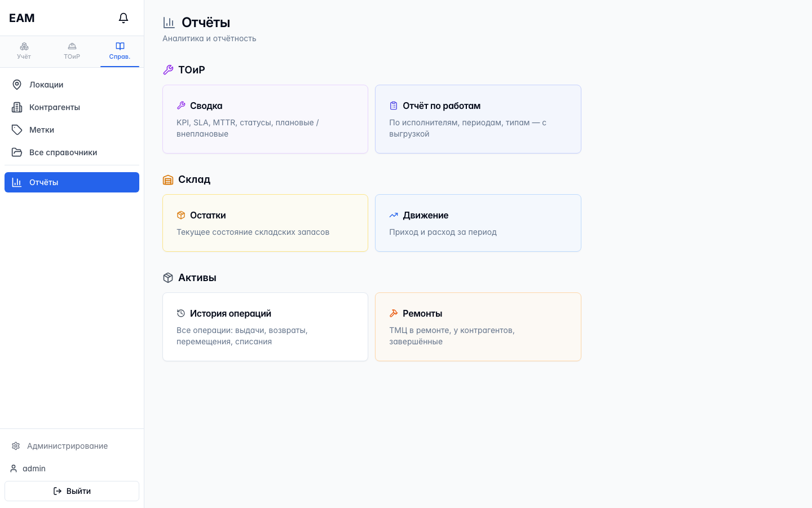Click the box icon on Остатки card
This screenshot has height=508, width=812.
coord(181,215)
